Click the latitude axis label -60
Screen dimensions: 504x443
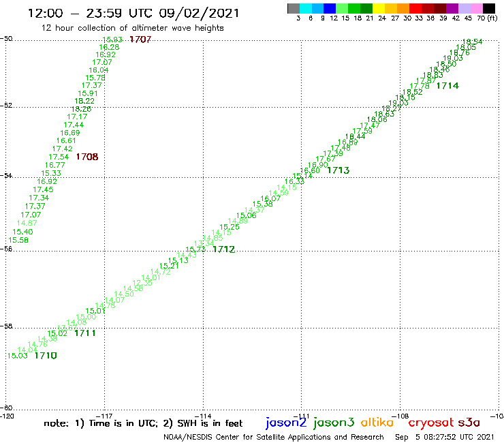pos(6,408)
